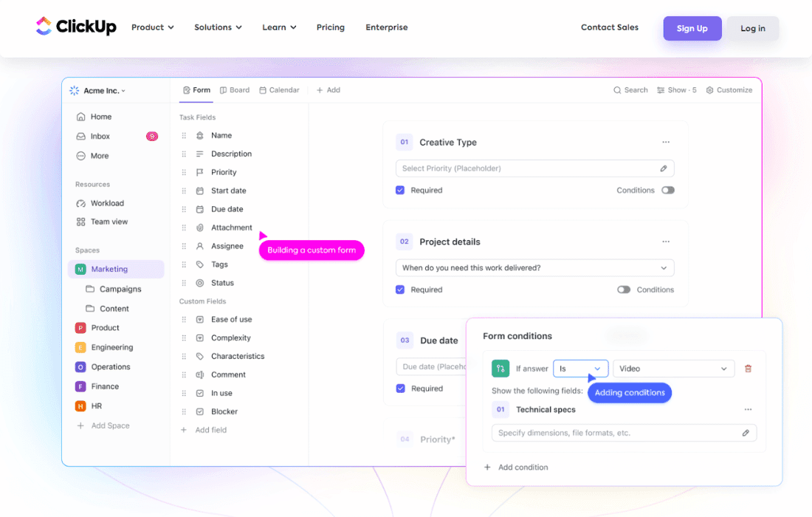812x517 pixels.
Task: Uncheck Required for Creative Type
Action: point(400,190)
